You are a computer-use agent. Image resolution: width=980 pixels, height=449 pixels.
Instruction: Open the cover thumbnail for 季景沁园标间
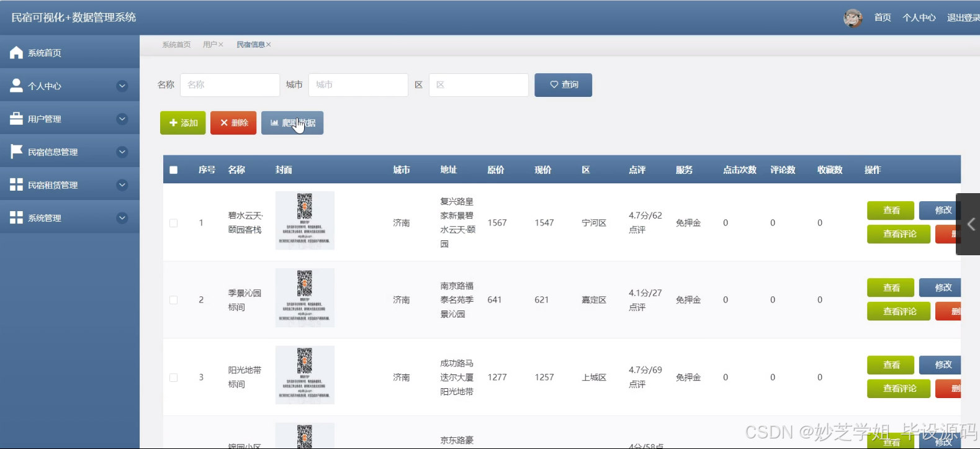(x=305, y=298)
